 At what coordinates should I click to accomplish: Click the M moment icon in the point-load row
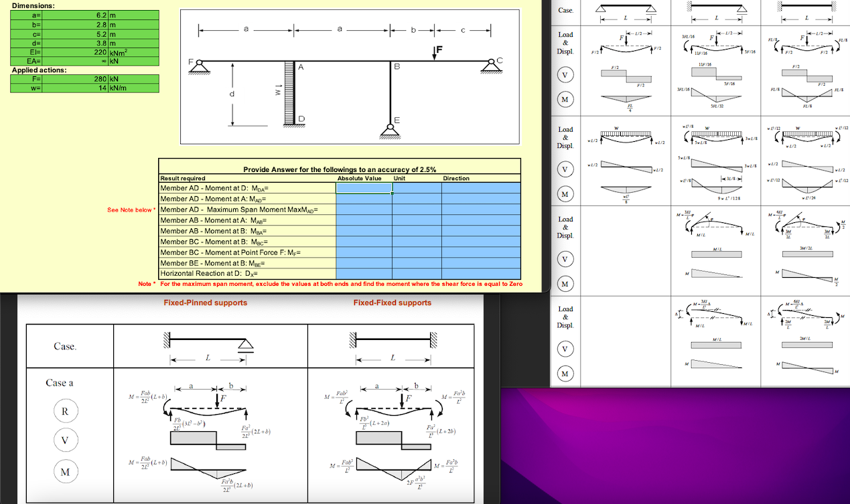click(565, 99)
